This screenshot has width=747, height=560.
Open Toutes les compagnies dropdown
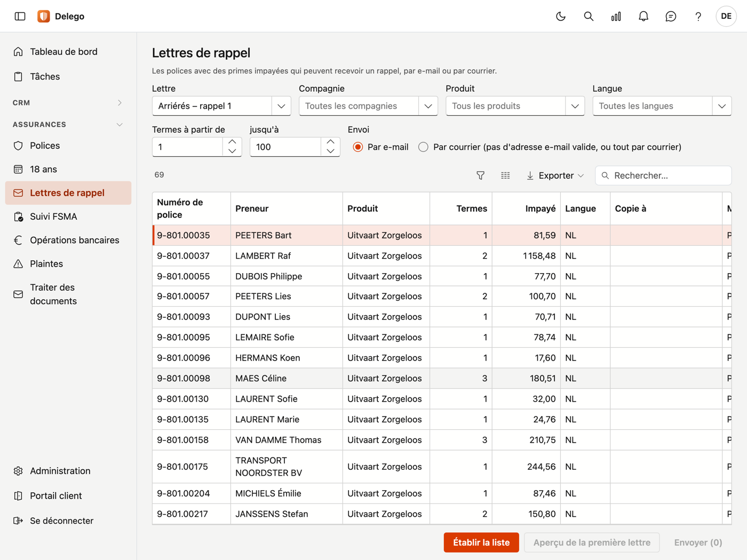(368, 106)
